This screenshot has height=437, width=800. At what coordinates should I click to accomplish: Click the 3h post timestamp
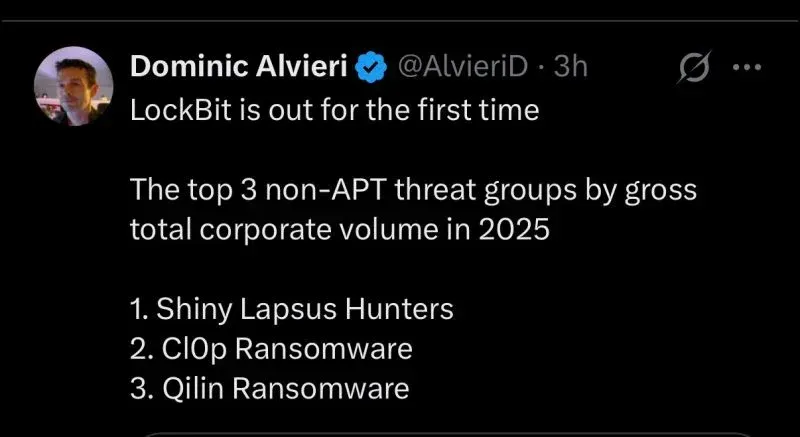coord(569,68)
